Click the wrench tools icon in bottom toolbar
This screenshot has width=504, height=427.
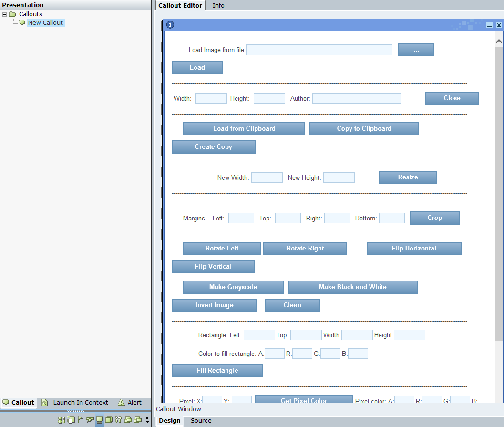click(118, 420)
